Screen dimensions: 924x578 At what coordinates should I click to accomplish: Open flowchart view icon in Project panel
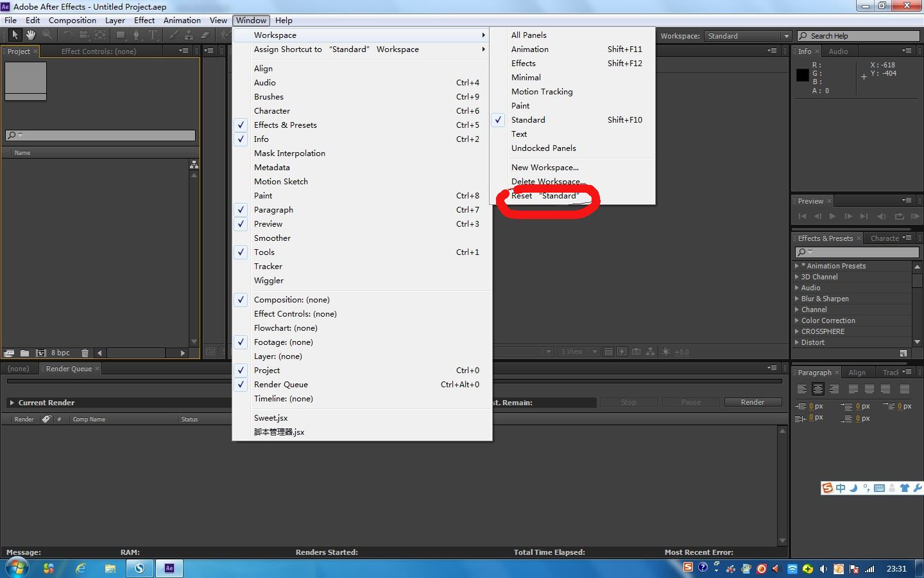194,165
